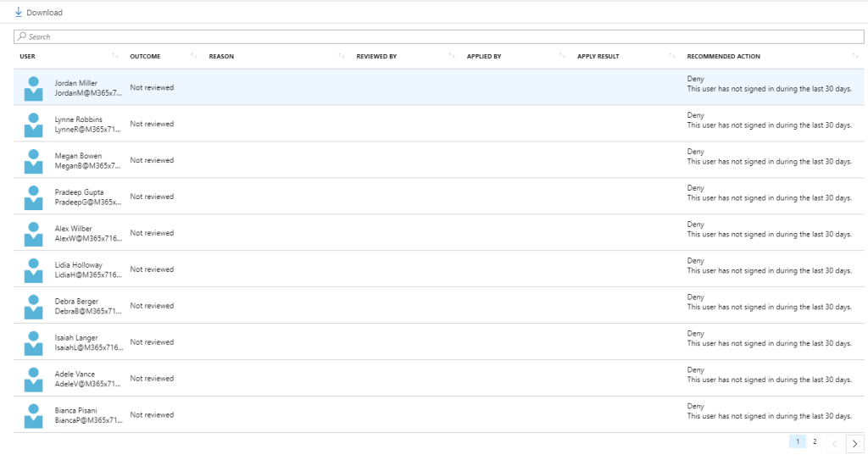This screenshot has height=466, width=868.
Task: Click Debra Berger's user avatar icon
Action: [33, 308]
